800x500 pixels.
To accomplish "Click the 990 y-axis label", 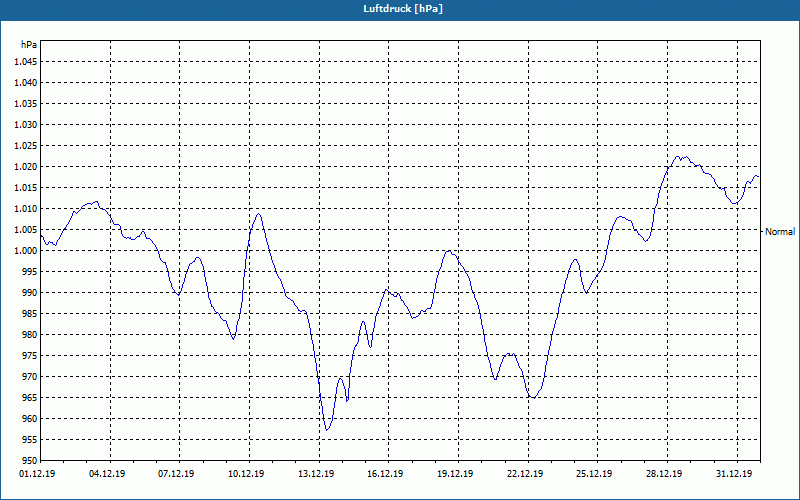I will (x=30, y=293).
